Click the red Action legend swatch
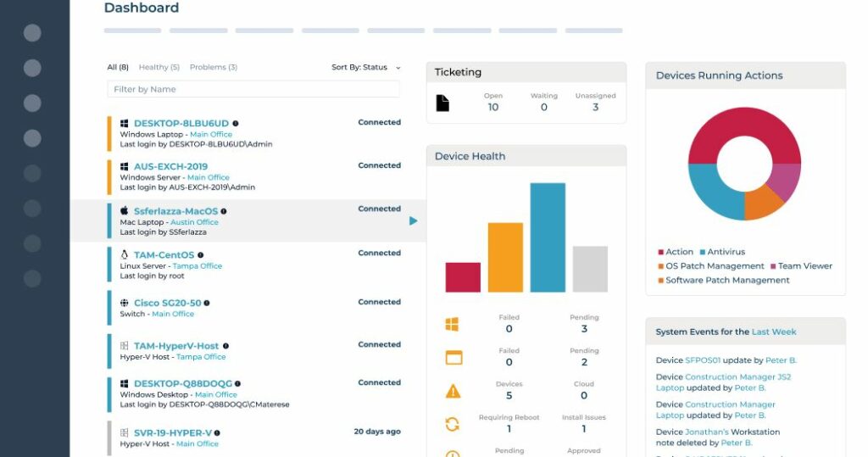This screenshot has height=457, width=868. coord(660,252)
